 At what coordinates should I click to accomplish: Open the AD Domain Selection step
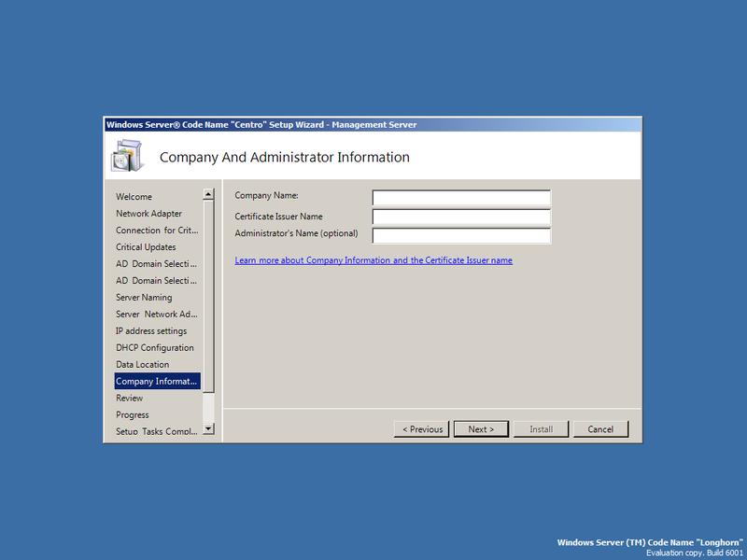(x=155, y=263)
